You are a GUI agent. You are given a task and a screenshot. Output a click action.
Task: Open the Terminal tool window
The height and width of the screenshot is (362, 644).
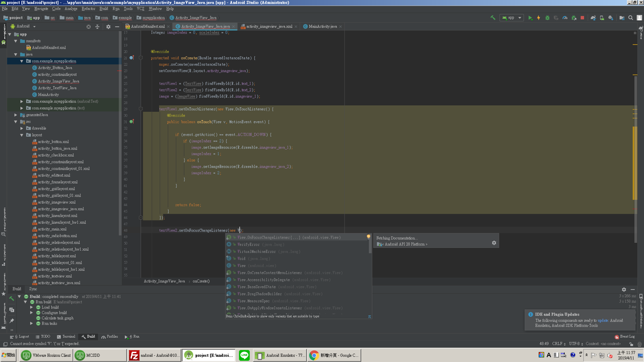(66, 336)
